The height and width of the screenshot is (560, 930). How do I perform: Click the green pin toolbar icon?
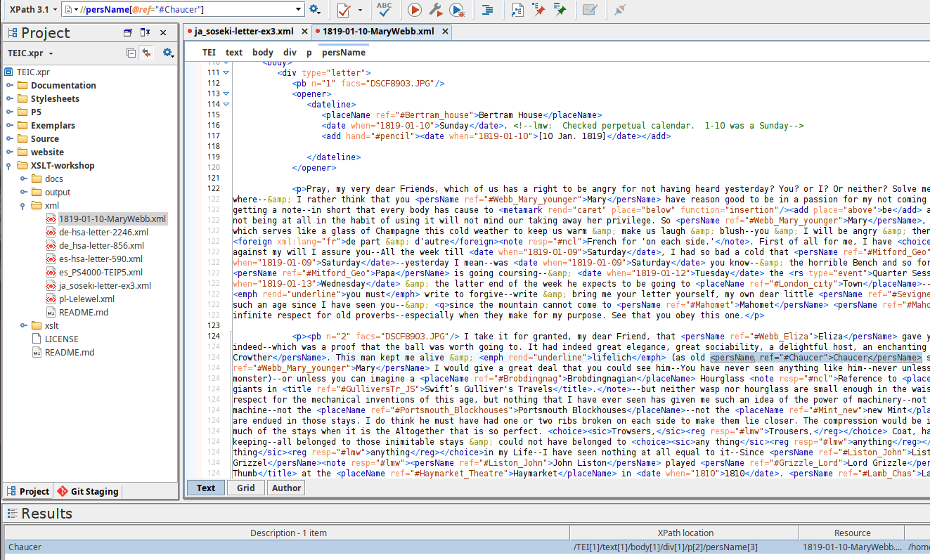(x=560, y=10)
